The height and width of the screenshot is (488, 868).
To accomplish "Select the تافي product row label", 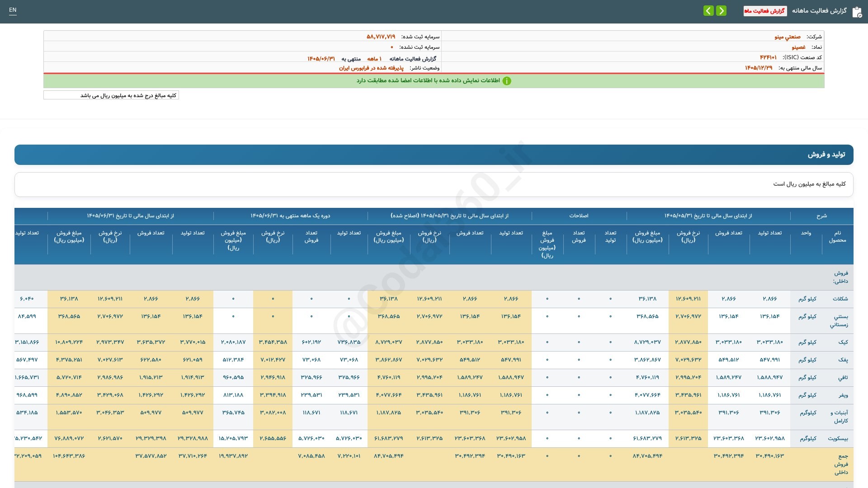I will click(x=843, y=378).
